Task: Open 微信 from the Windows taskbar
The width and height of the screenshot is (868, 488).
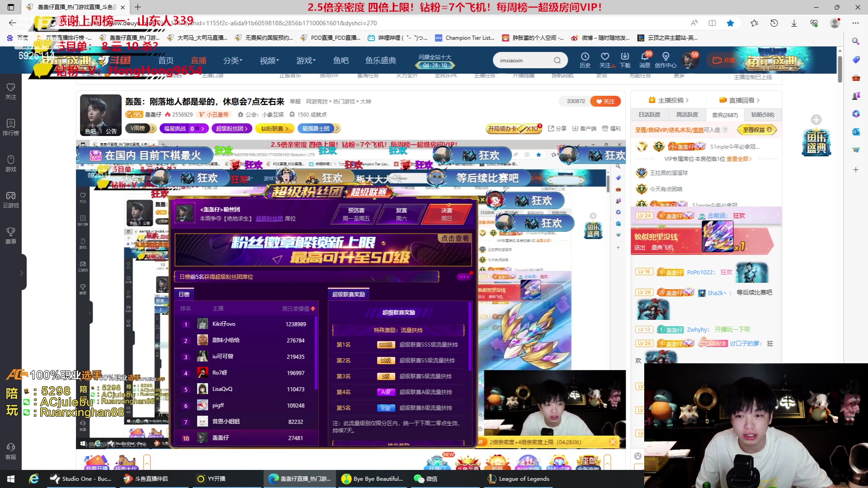Action: (425, 479)
